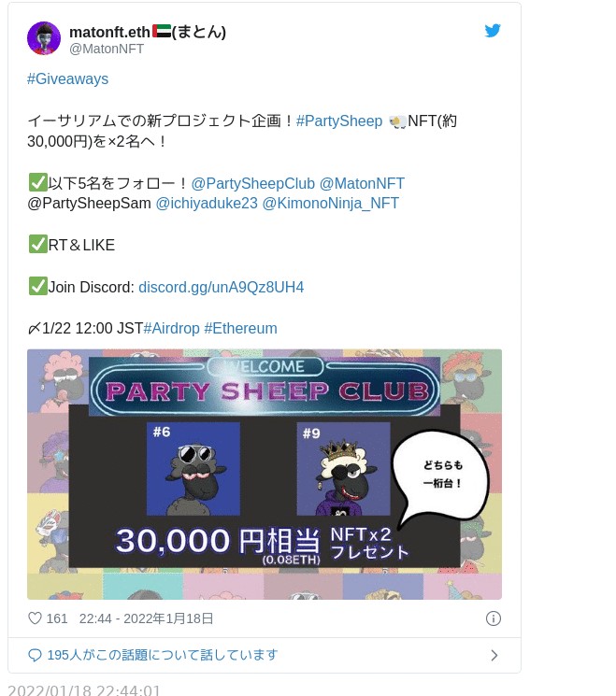This screenshot has width=616, height=696.
Task: Open the 195人がこの話題について話しています link
Action: 163,655
